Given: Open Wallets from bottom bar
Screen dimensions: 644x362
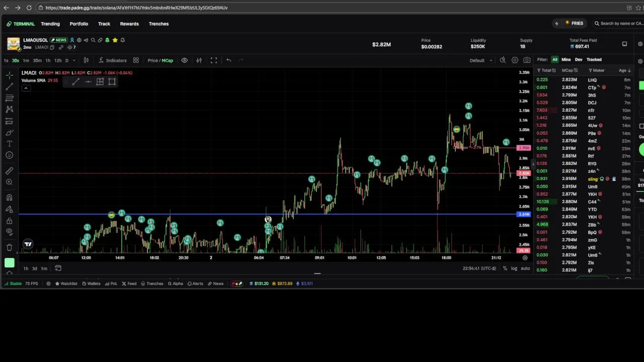Looking at the screenshot, I should pyautogui.click(x=91, y=284).
